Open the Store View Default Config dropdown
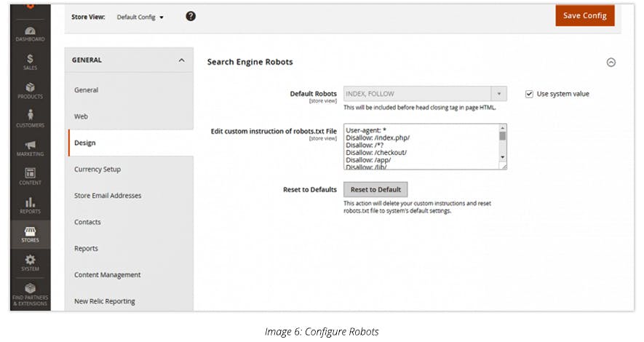Screen dimensions: 644x342 pos(140,17)
